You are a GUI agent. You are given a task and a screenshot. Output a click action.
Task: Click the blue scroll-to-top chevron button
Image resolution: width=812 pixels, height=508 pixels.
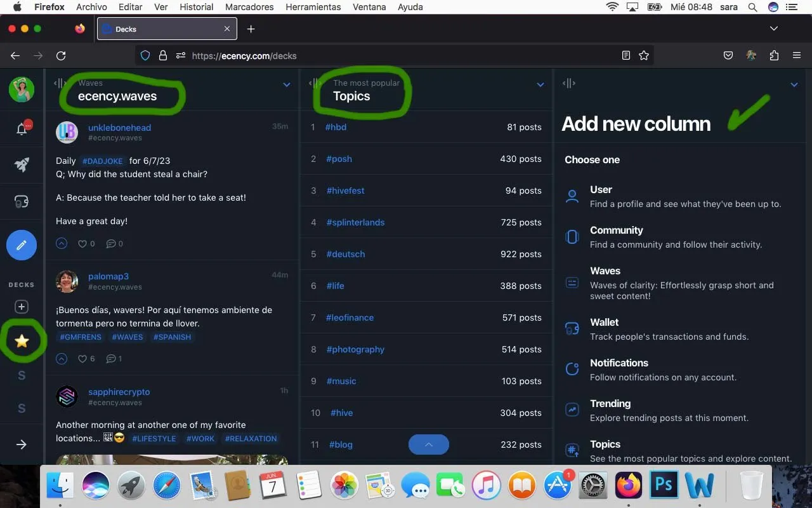pyautogui.click(x=429, y=444)
